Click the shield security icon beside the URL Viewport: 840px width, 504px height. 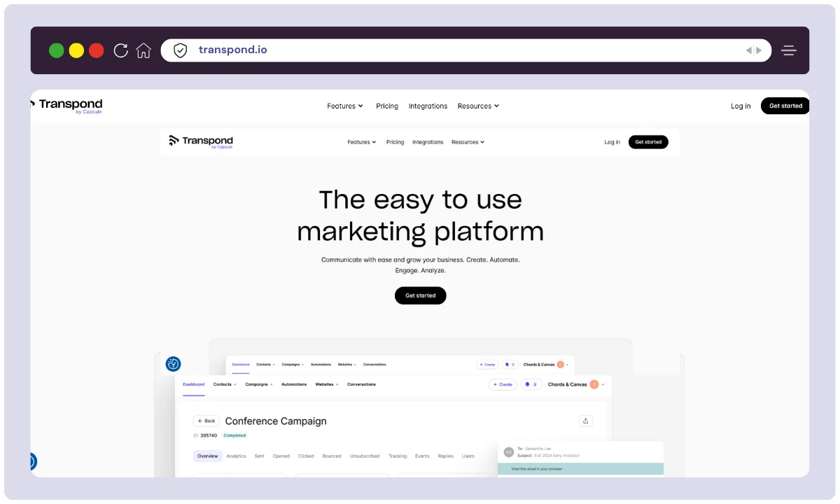[180, 50]
